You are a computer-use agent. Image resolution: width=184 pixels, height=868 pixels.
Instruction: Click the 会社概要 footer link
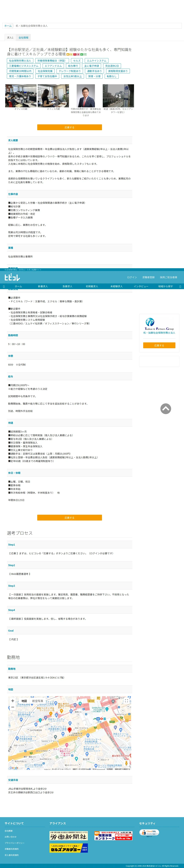click(9, 831)
